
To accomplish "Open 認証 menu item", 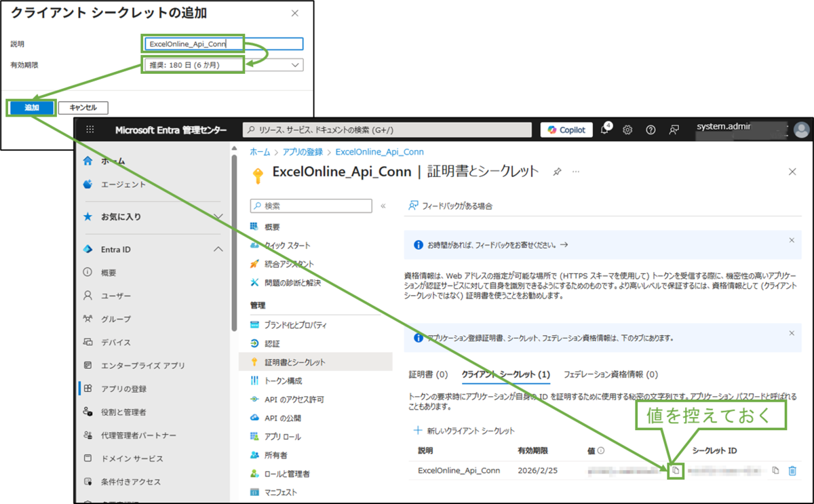I will click(x=272, y=344).
